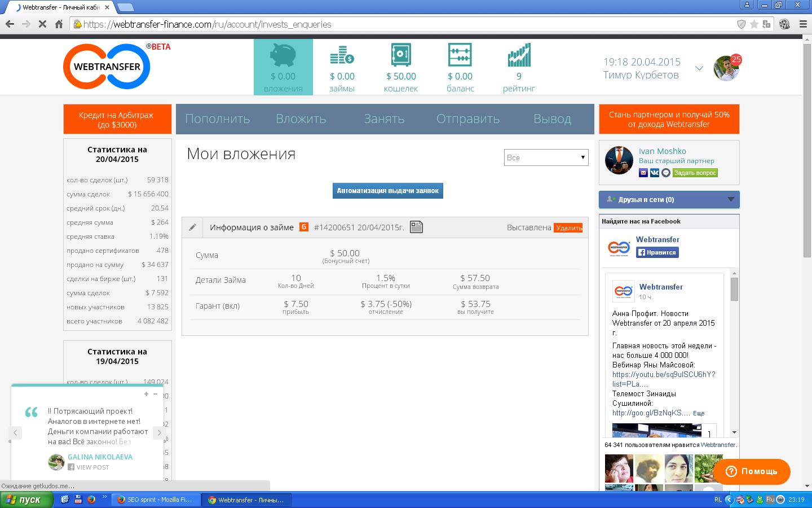Click Стань партнером banner

point(669,119)
